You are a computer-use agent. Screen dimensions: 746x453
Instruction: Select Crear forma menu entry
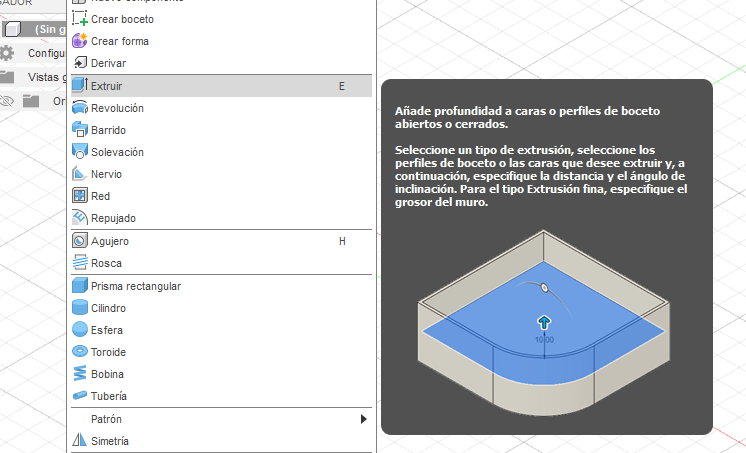point(221,41)
